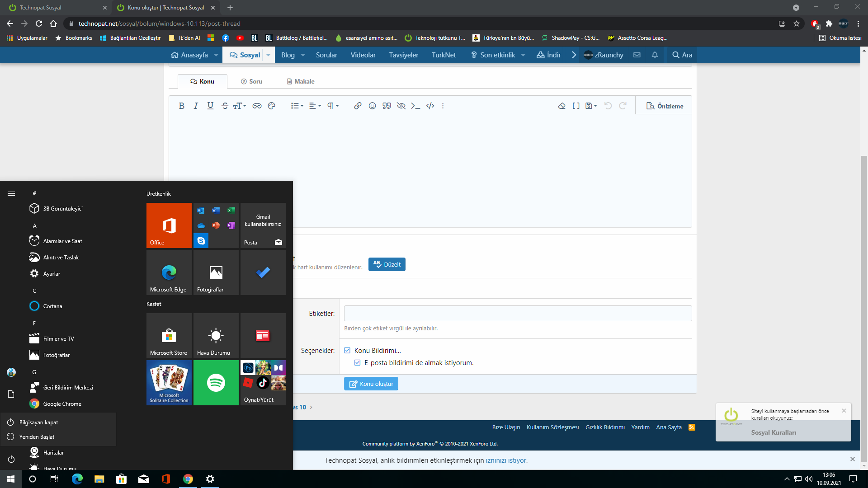
Task: Click the italic formatting icon
Action: pos(196,106)
